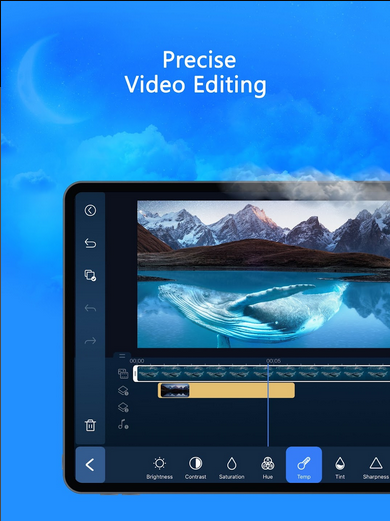The height and width of the screenshot is (521, 390).
Task: Select the music note audio track icon
Action: pos(123,424)
